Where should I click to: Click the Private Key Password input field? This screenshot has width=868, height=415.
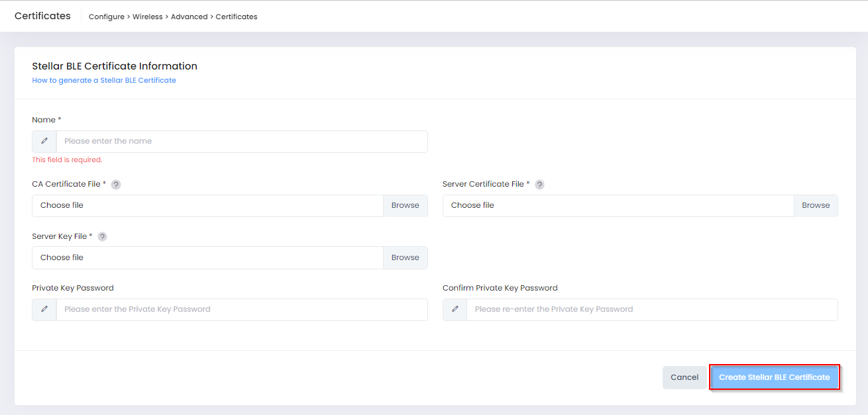(242, 309)
